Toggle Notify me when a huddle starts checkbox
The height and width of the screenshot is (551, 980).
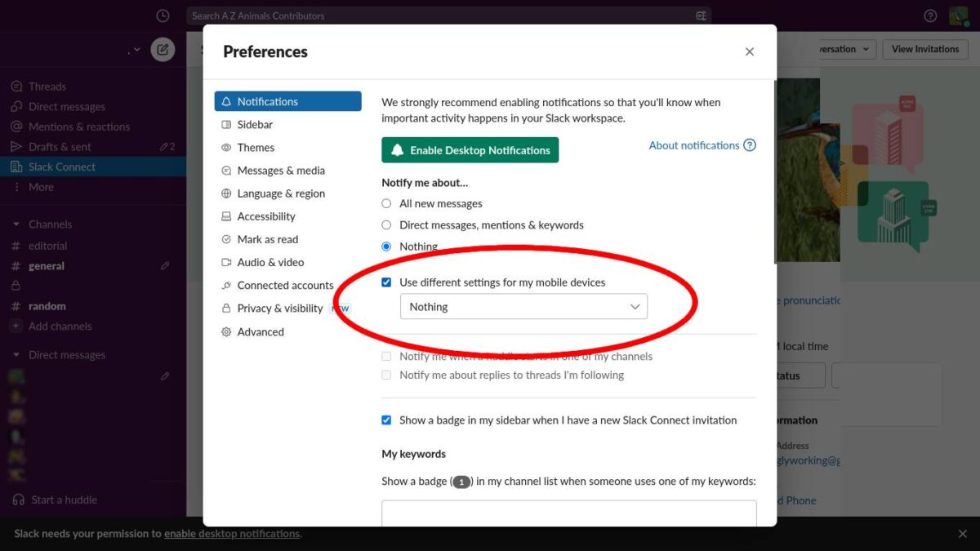386,356
